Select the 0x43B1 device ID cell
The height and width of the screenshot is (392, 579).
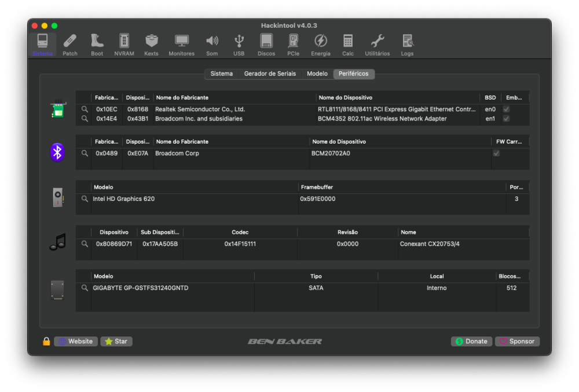pyautogui.click(x=138, y=119)
